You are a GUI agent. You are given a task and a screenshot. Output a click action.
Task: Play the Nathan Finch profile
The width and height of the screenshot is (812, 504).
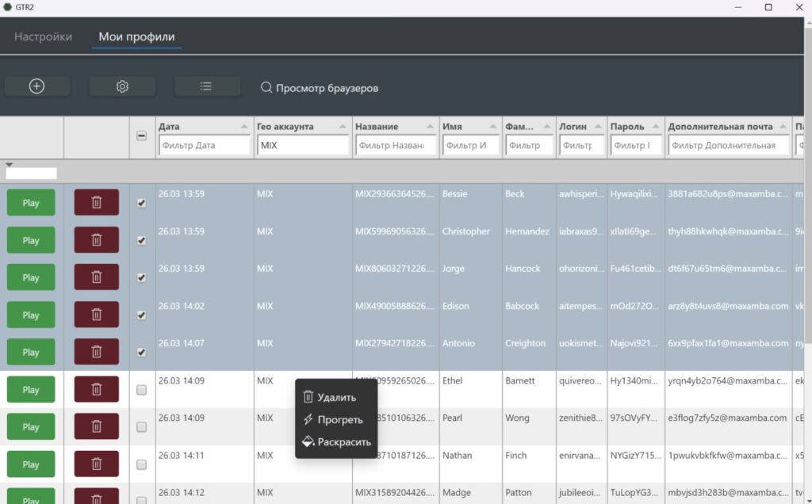(31, 464)
